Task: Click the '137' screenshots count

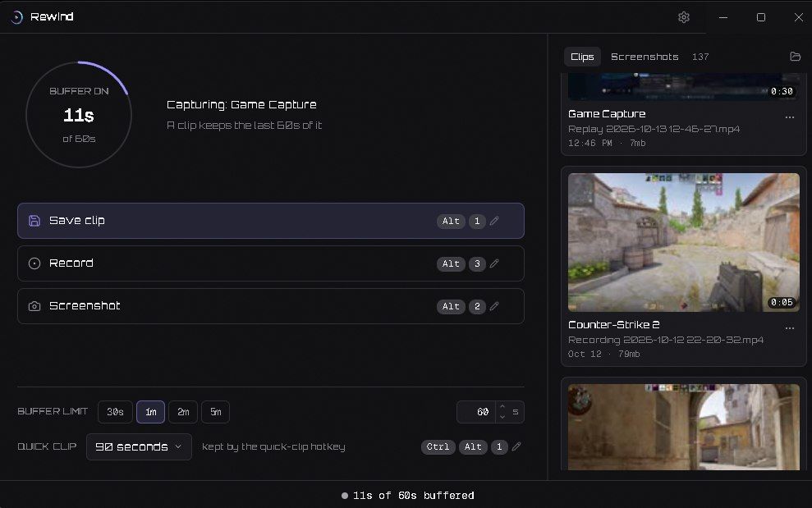Action: (700, 57)
